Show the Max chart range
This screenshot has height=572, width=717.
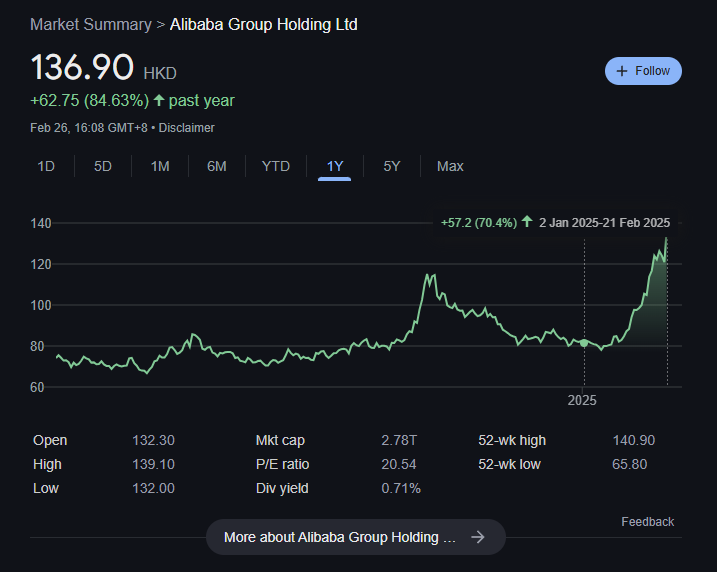(x=450, y=166)
